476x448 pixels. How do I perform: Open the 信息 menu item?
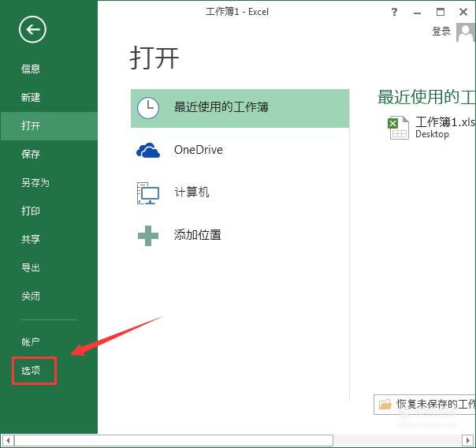click(31, 69)
